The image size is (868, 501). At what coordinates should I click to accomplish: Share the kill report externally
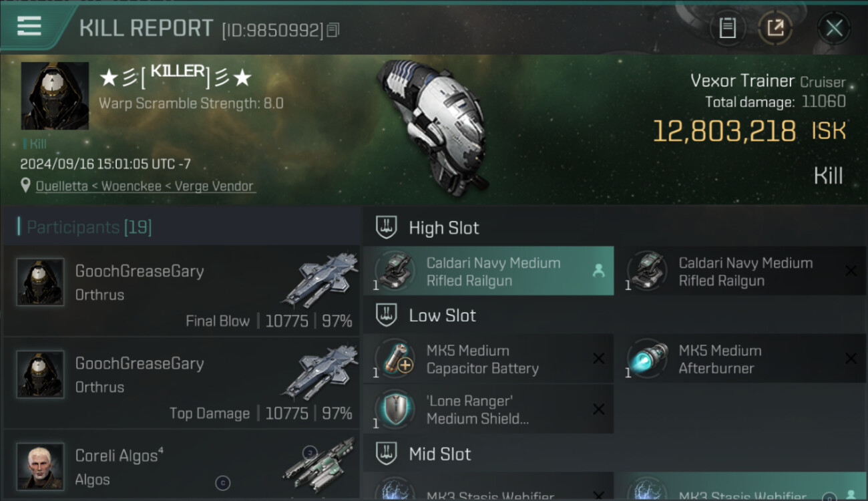pyautogui.click(x=775, y=28)
